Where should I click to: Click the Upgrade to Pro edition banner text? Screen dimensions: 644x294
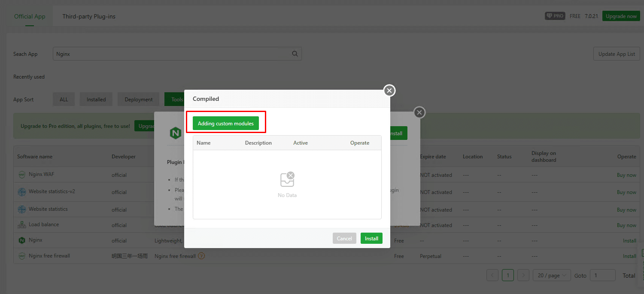click(75, 126)
